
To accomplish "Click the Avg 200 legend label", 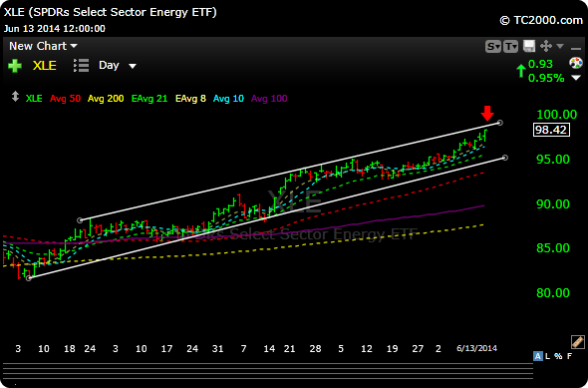I will pos(106,99).
